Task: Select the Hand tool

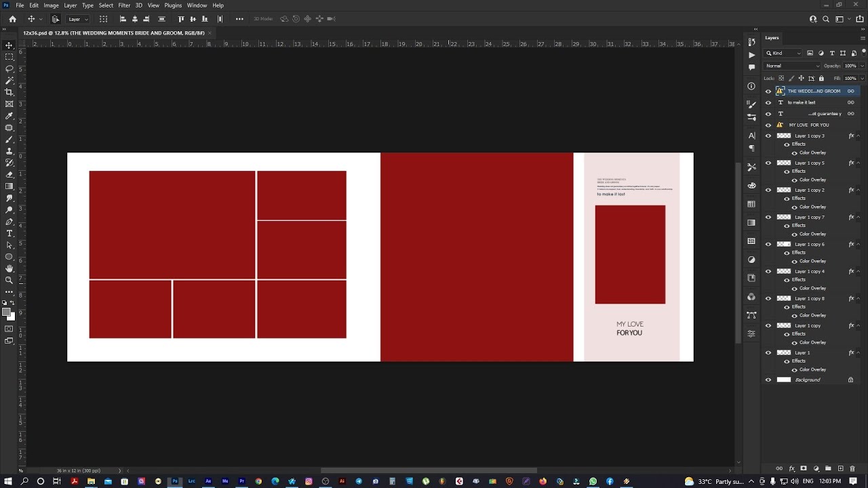Action: pyautogui.click(x=9, y=268)
